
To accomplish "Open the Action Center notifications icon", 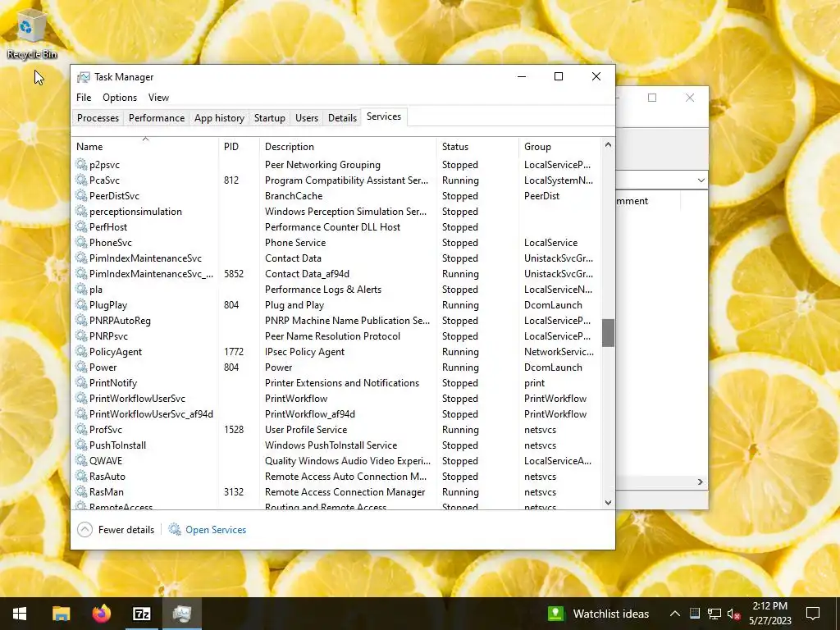I will pyautogui.click(x=813, y=614).
